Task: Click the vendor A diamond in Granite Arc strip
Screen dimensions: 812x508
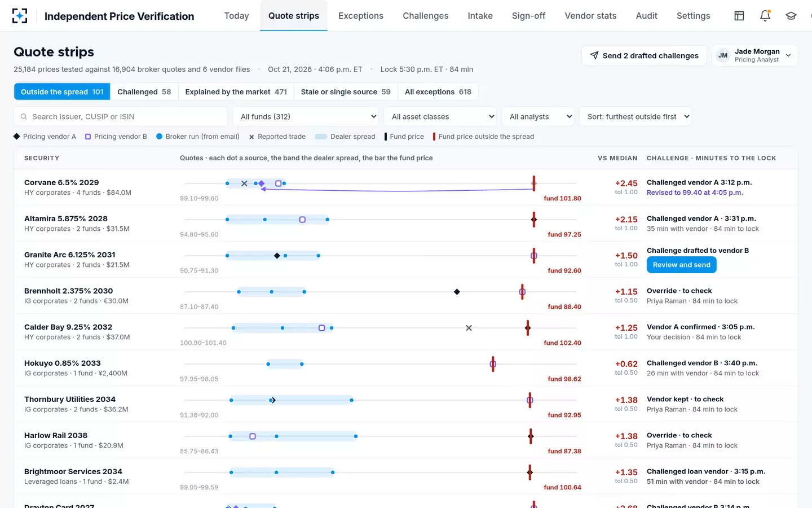Action: (x=277, y=256)
